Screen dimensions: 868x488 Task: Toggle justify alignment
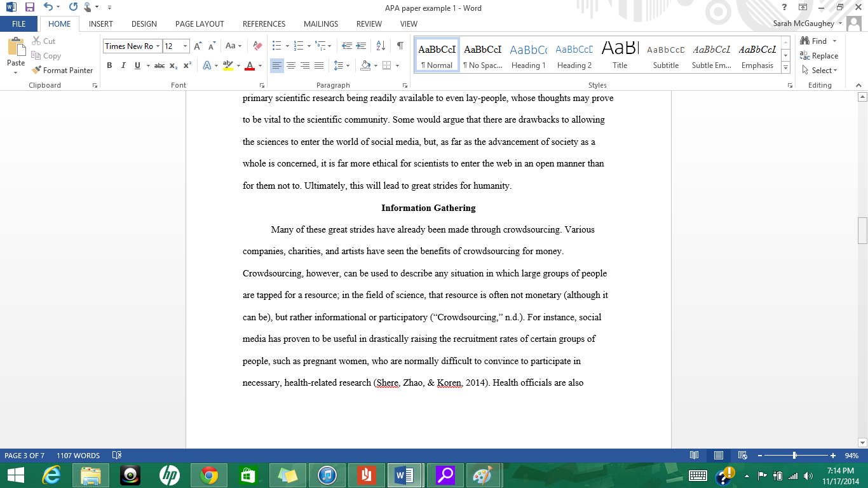point(318,65)
